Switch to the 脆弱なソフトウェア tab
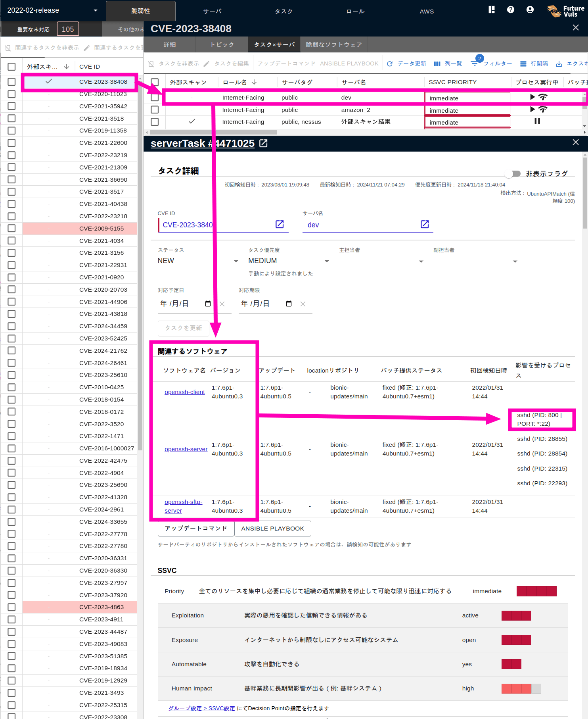Image resolution: width=588 pixels, height=719 pixels. click(x=333, y=44)
